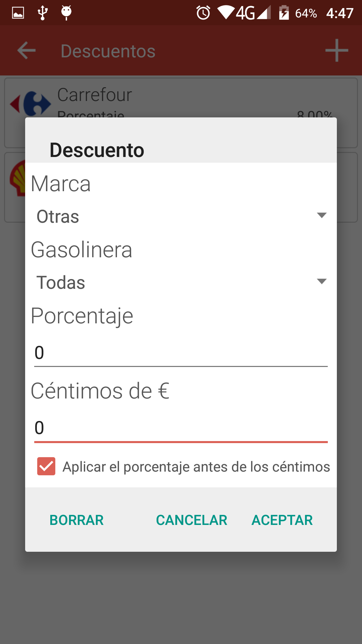Screen dimensions: 362x644
Task: Tap the back arrow in Descuentos header
Action: point(26,51)
